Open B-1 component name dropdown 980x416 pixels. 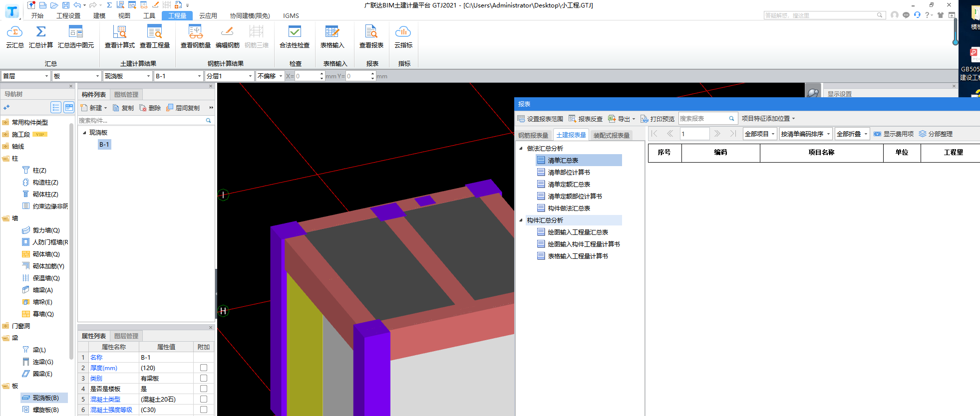click(178, 76)
